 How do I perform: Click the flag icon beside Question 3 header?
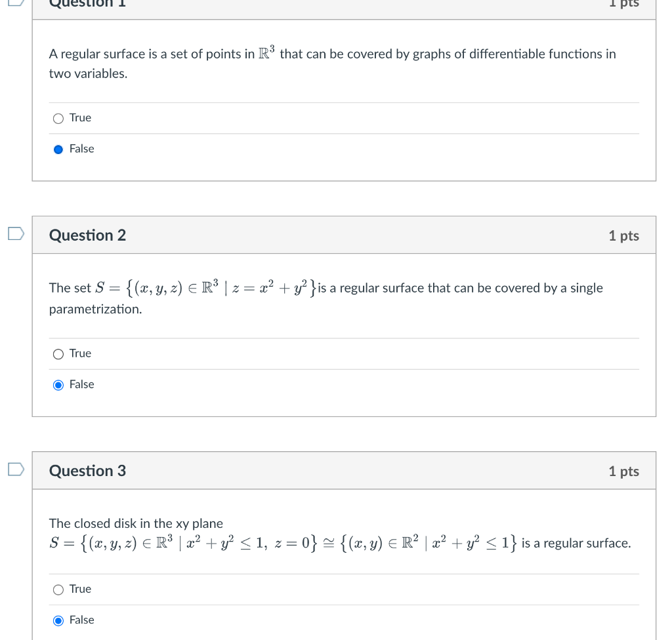click(x=16, y=468)
